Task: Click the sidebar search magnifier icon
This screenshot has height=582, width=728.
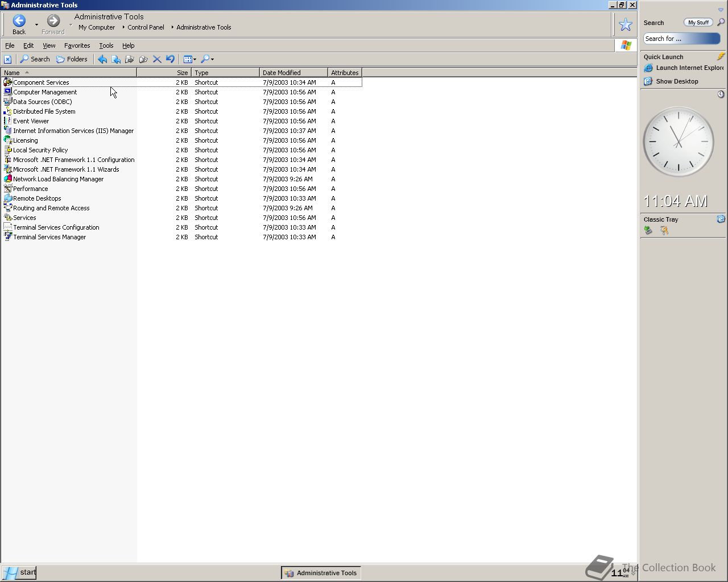Action: (x=721, y=22)
